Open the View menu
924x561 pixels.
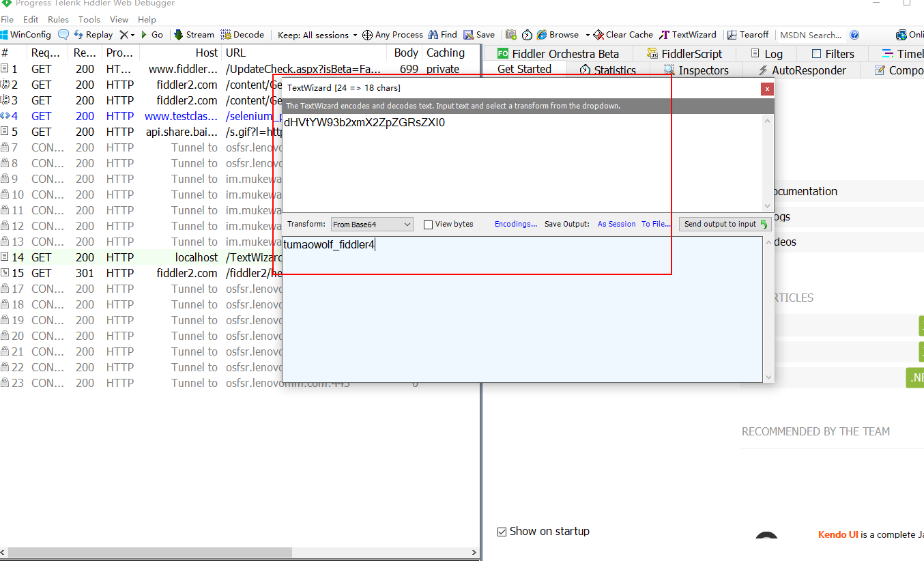119,19
